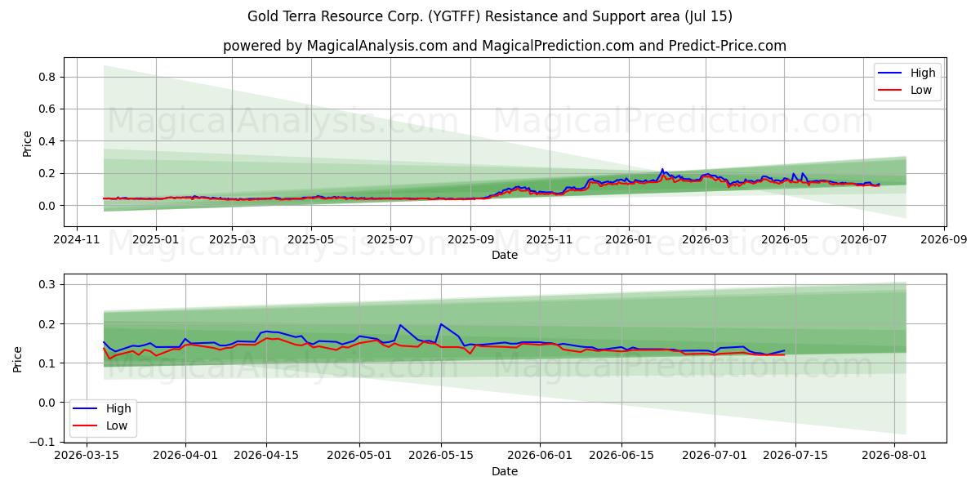The width and height of the screenshot is (980, 490).
Task: Click the bottom chart 'Price' axis title
Action: click(18, 359)
